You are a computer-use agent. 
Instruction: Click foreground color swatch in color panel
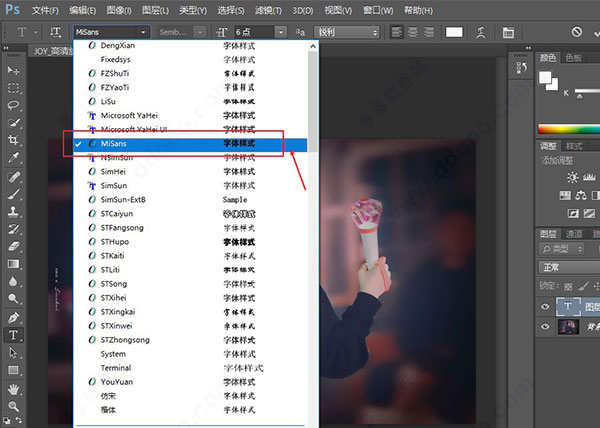pyautogui.click(x=545, y=78)
